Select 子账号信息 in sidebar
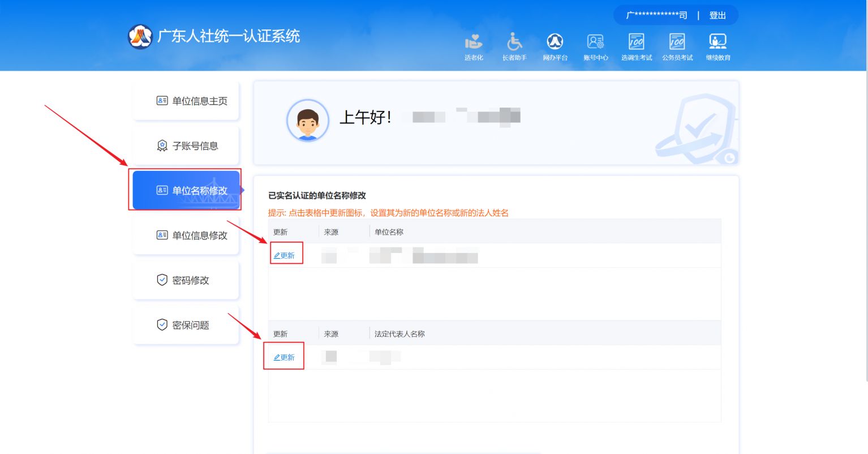 (x=186, y=145)
